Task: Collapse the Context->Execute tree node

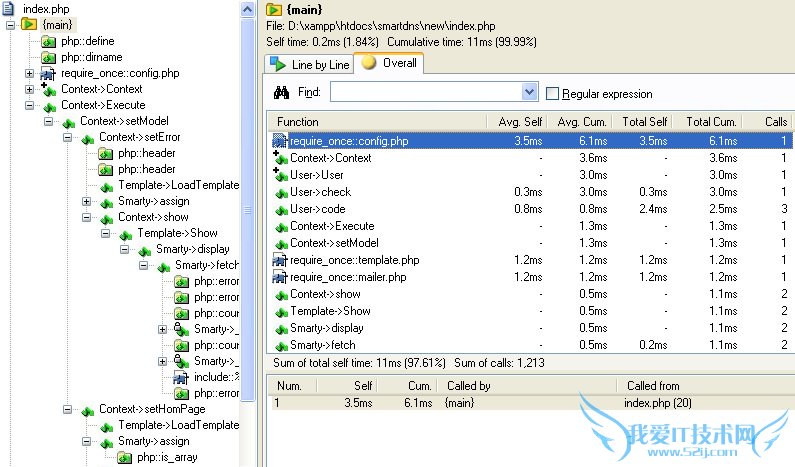Action: (30, 105)
